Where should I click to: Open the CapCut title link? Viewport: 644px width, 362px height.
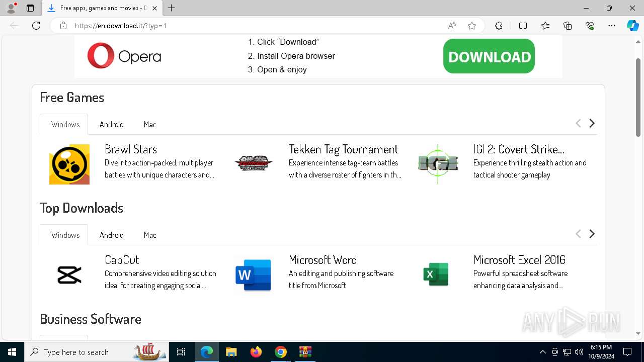(x=122, y=260)
